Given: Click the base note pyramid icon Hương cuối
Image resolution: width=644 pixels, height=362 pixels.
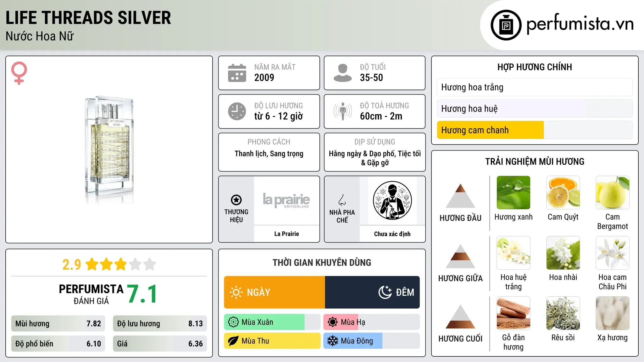Looking at the screenshot, I should [x=460, y=316].
